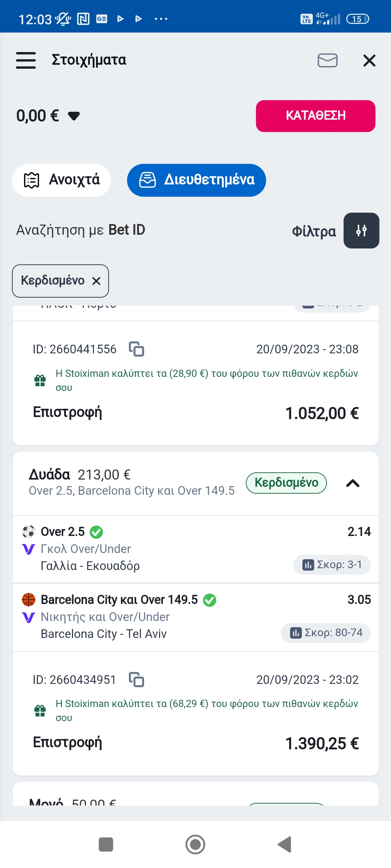This screenshot has width=391, height=868.
Task: Focus the Bet ID search field
Action: click(x=81, y=230)
